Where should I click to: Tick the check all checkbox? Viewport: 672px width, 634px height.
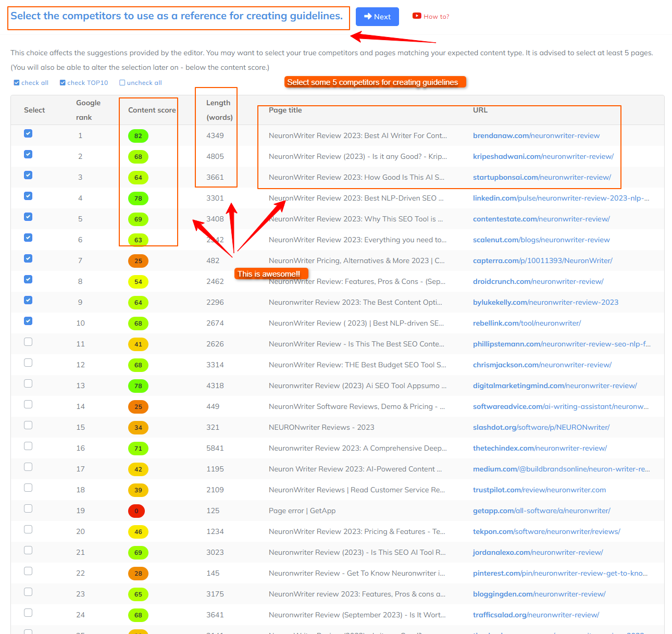(x=17, y=83)
